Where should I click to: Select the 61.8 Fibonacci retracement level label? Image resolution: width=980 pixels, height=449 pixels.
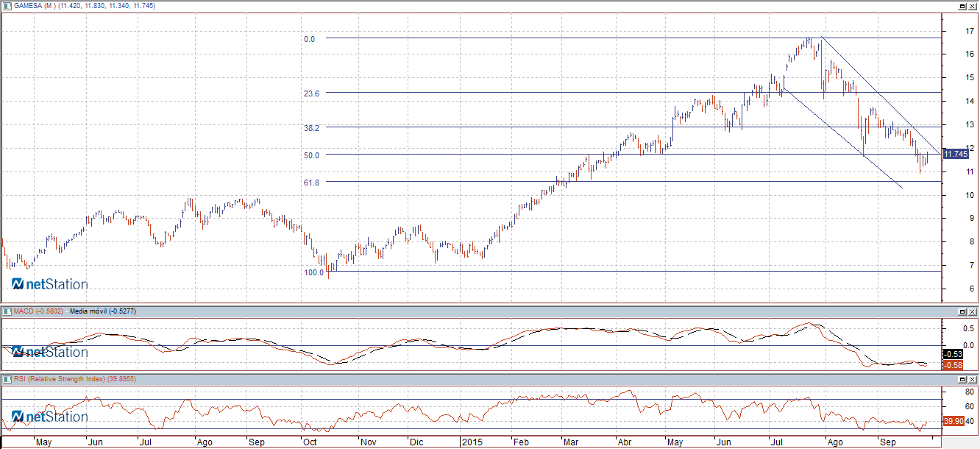[311, 182]
